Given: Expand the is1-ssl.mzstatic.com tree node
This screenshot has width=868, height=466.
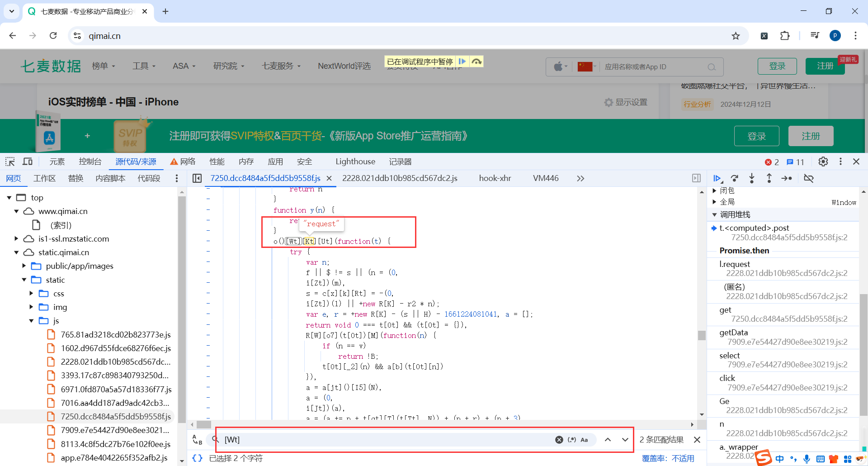Looking at the screenshot, I should tap(16, 239).
